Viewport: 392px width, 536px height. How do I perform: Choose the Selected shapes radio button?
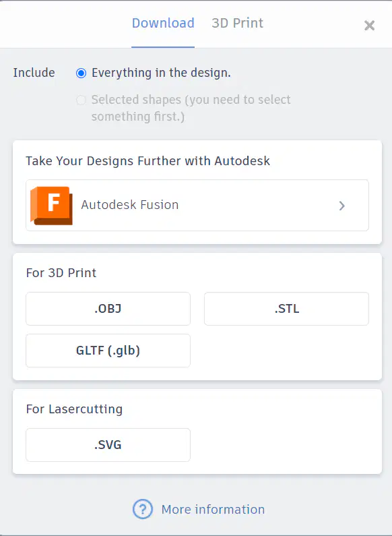(81, 100)
